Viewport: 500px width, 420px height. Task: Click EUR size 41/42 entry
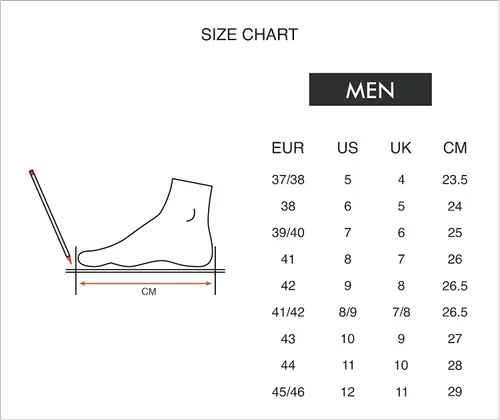click(x=288, y=312)
